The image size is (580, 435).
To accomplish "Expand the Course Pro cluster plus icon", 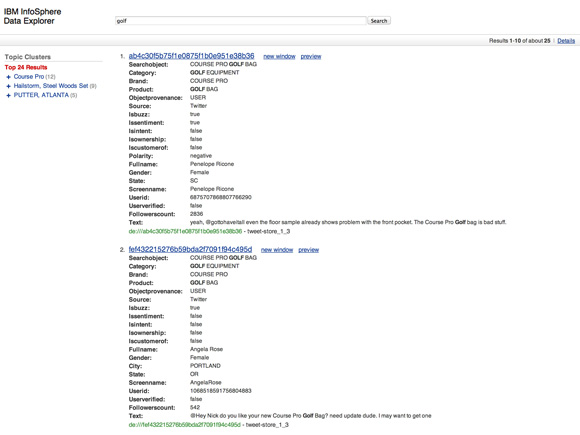I will pos(9,77).
